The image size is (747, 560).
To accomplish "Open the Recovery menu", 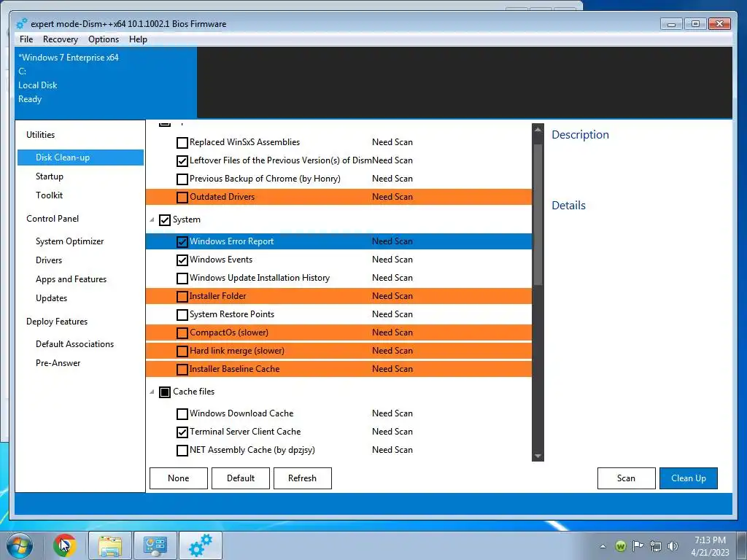I will tap(60, 39).
